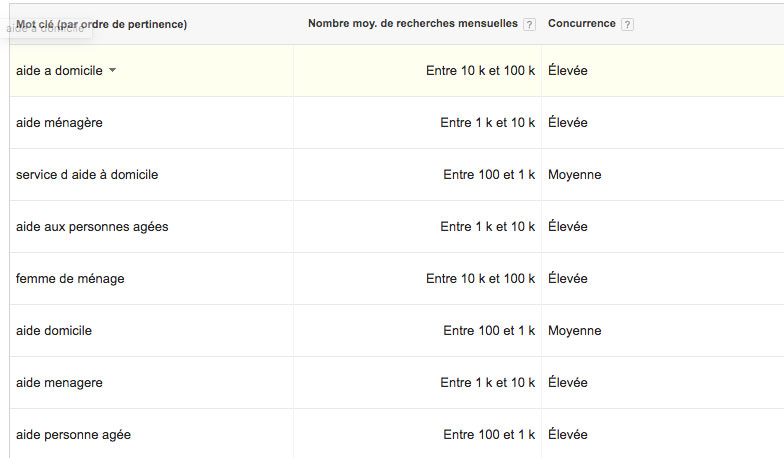Select keyword aide aux personnes agées
Viewport: 784px width, 458px height.
click(92, 226)
